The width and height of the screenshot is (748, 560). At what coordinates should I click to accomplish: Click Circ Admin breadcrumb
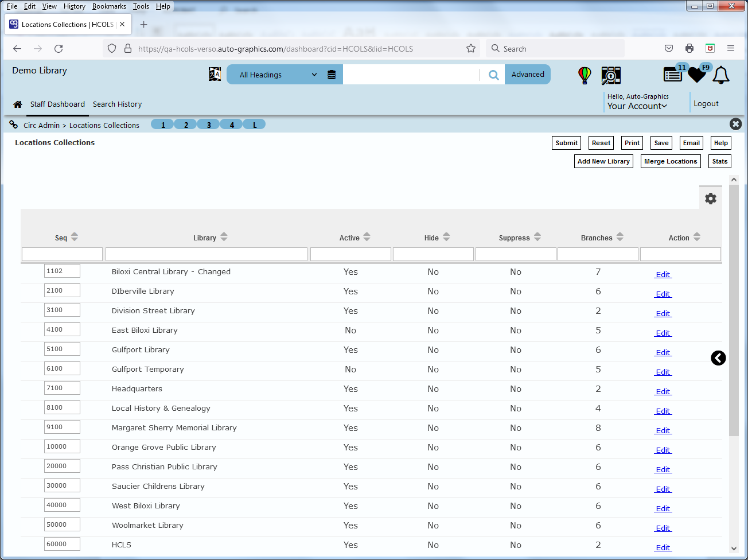pos(41,125)
